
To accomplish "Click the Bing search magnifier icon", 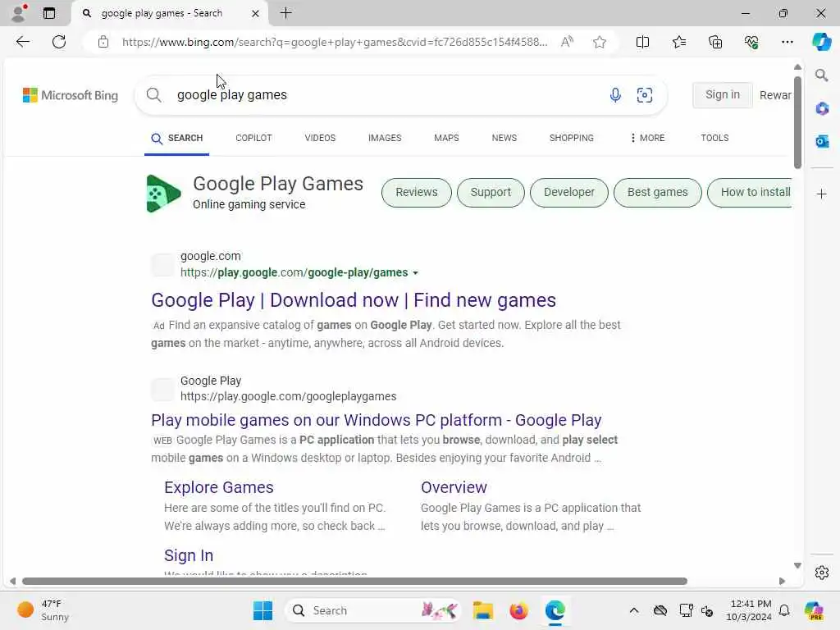I will (153, 95).
